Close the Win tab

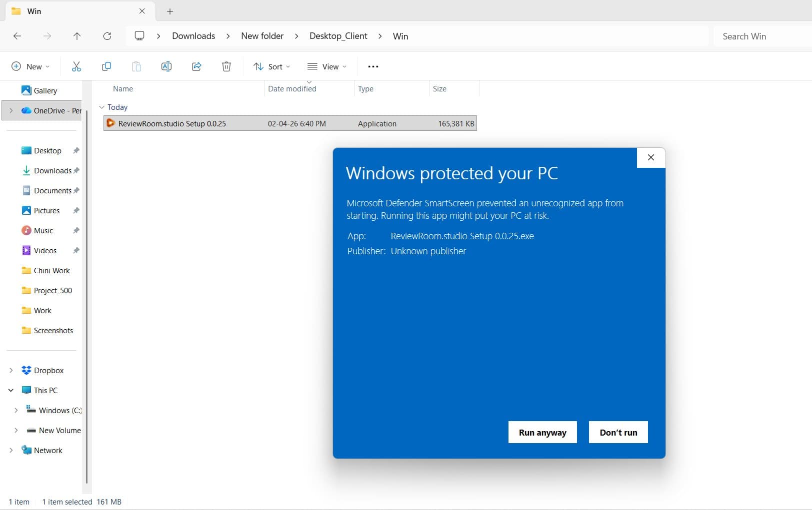(x=142, y=11)
